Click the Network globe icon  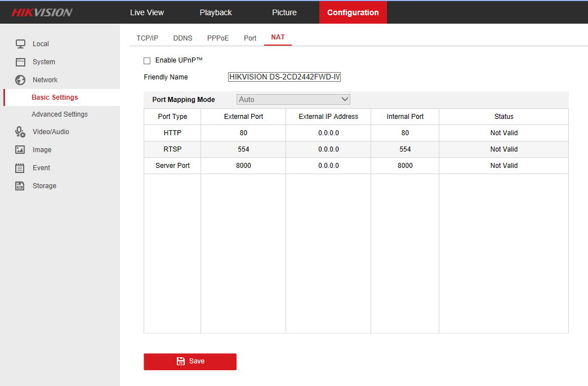[21, 79]
